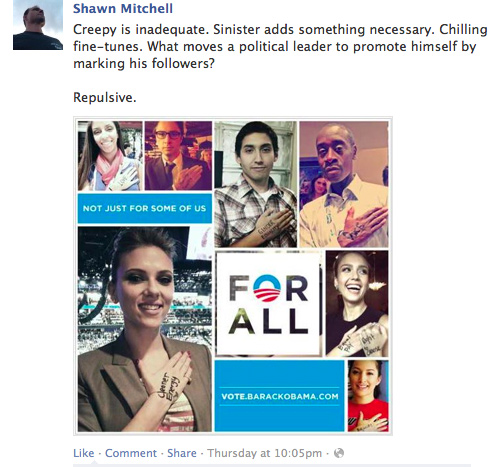
Task: Click photo of woman in pink scarf
Action: [110, 156]
